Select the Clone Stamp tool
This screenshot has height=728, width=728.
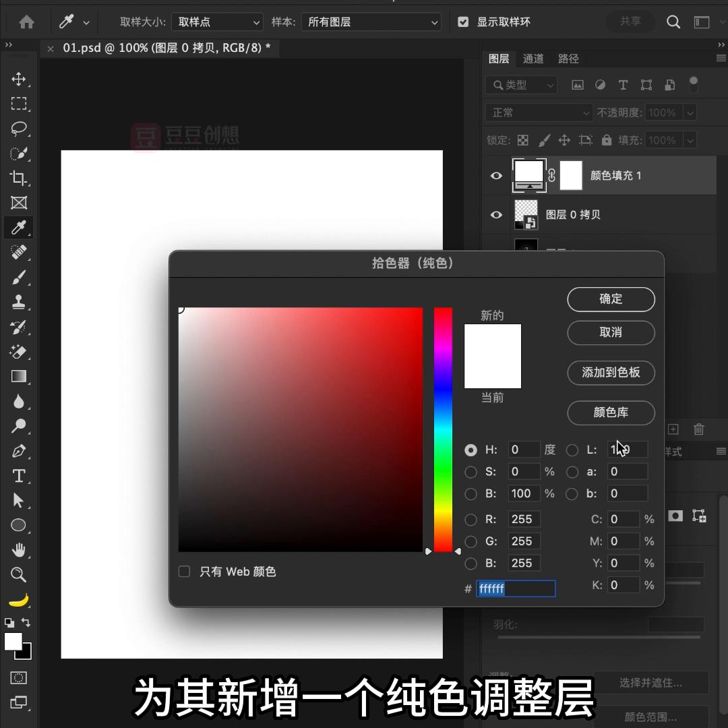[19, 302]
